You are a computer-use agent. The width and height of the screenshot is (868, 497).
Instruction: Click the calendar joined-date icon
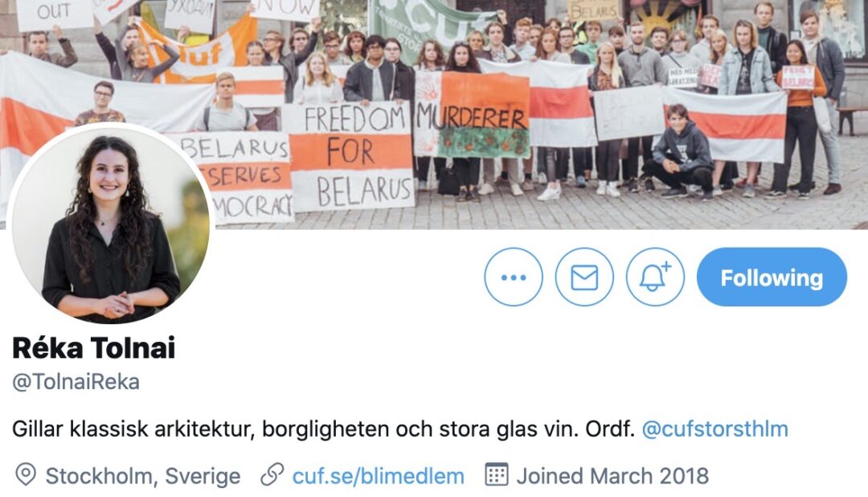tap(497, 474)
